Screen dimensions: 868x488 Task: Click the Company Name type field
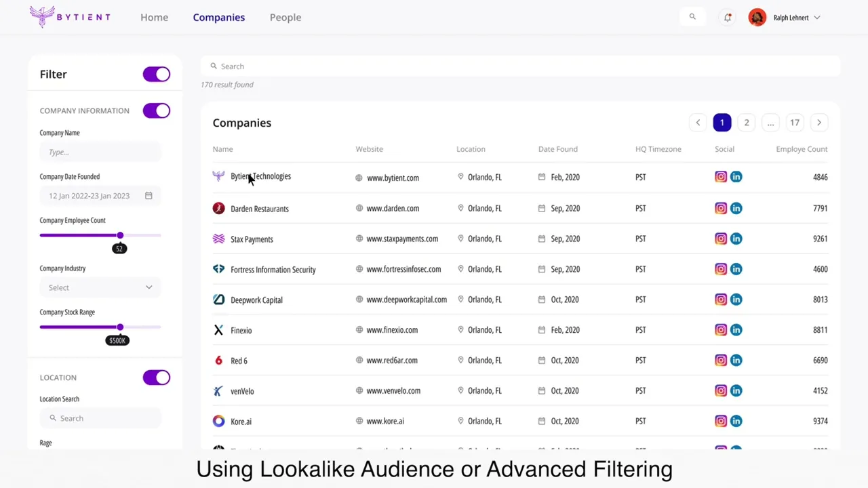100,152
